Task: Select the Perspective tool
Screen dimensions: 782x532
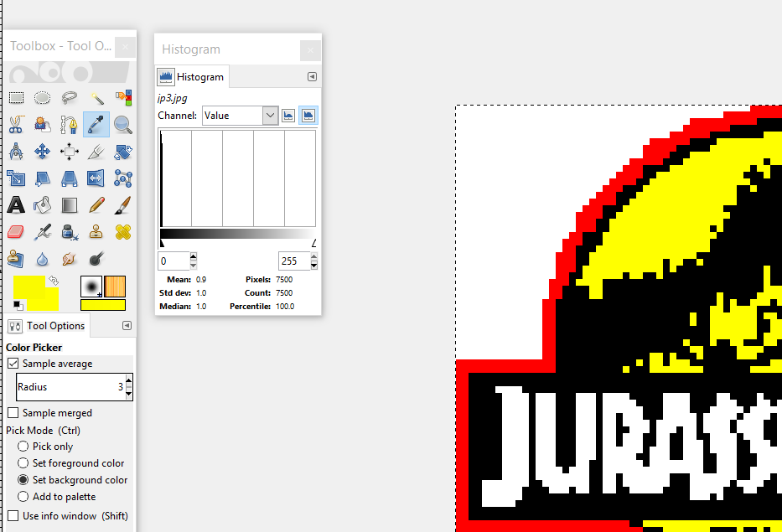Action: tap(70, 178)
